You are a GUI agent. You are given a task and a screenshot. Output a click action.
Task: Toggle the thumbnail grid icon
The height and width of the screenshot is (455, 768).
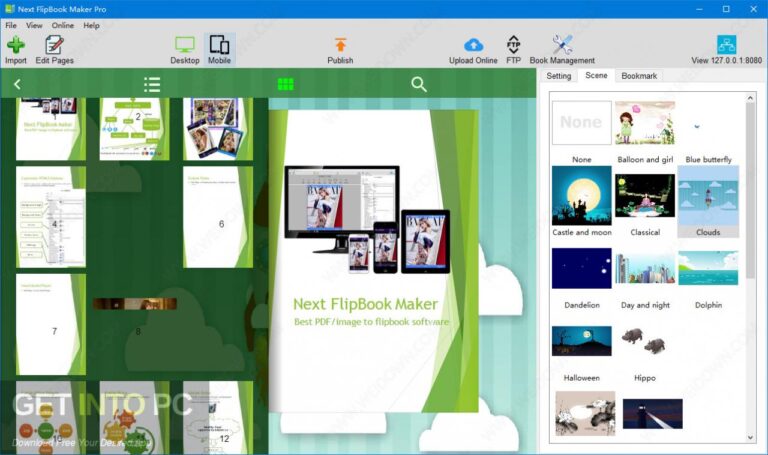tap(286, 84)
